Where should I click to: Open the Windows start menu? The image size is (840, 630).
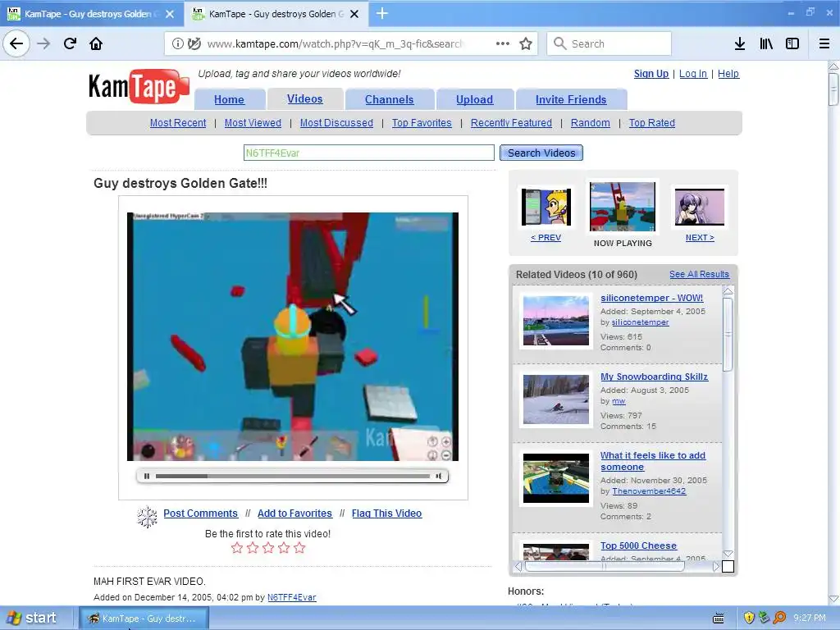[x=32, y=618]
